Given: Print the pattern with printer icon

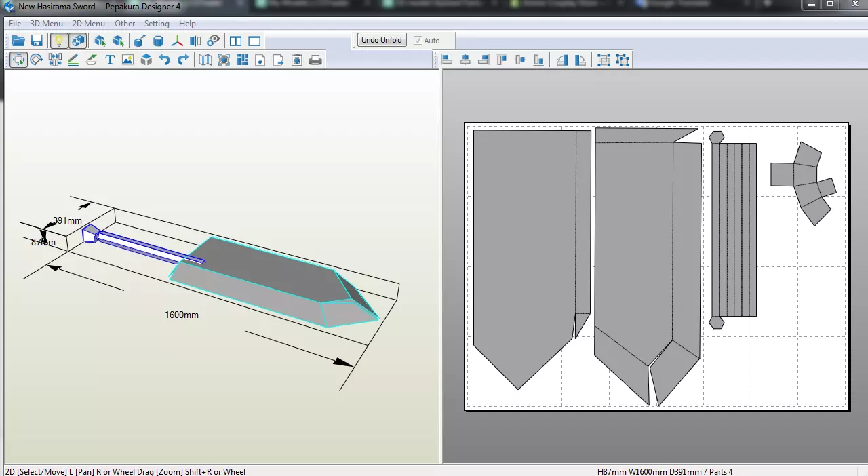Looking at the screenshot, I should click(x=315, y=60).
